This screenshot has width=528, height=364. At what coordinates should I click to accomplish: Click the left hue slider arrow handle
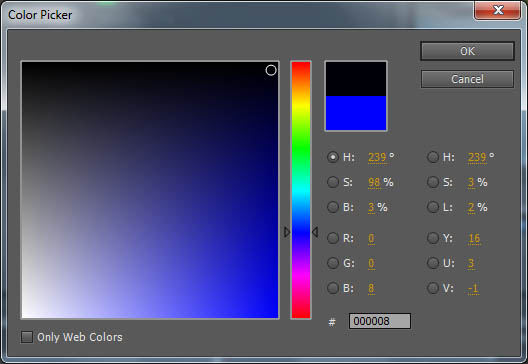click(287, 232)
